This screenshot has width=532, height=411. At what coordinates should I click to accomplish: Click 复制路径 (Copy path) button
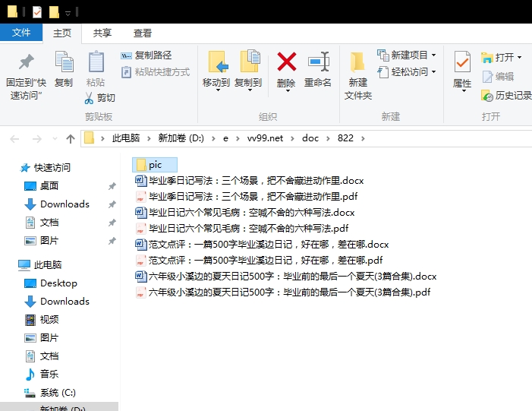point(146,55)
